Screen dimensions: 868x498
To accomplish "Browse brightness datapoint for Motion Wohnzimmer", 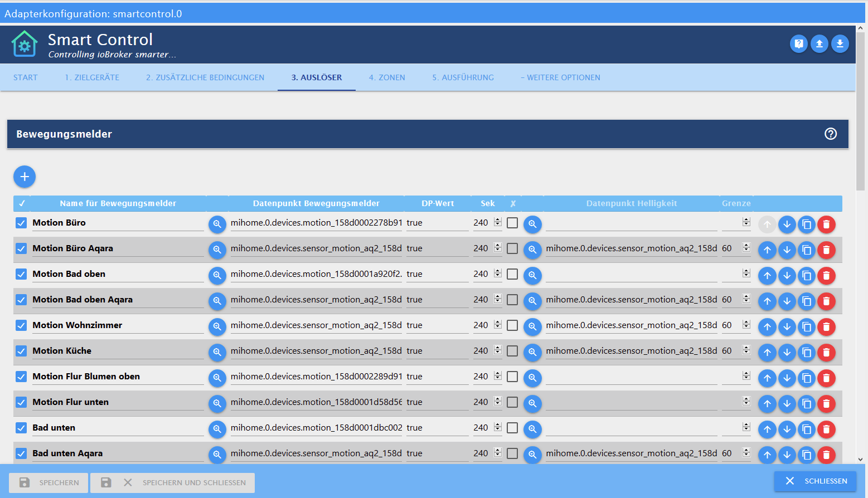I will 532,326.
